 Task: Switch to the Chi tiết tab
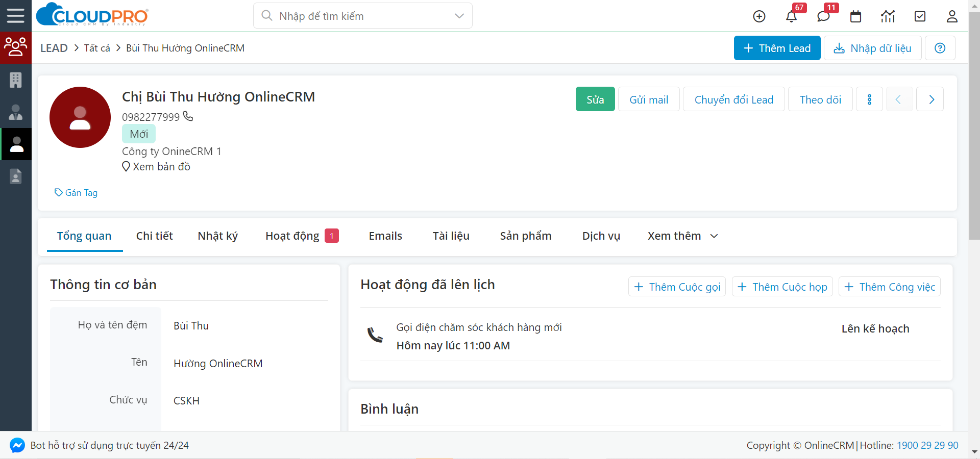click(x=154, y=236)
